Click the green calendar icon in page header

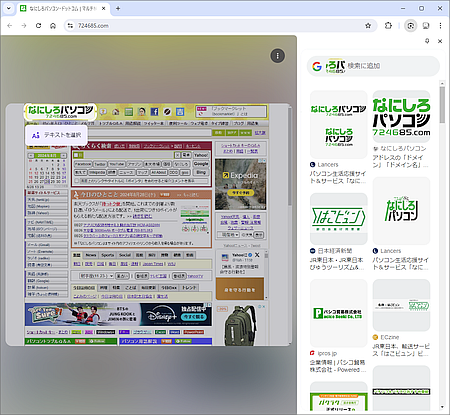[x=129, y=112]
